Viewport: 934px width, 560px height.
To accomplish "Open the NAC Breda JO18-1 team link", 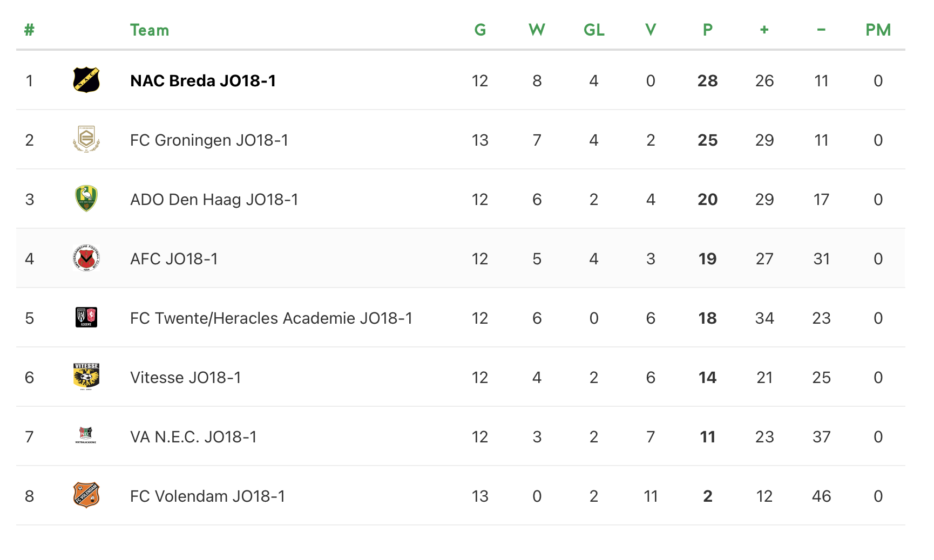I will pyautogui.click(x=203, y=81).
